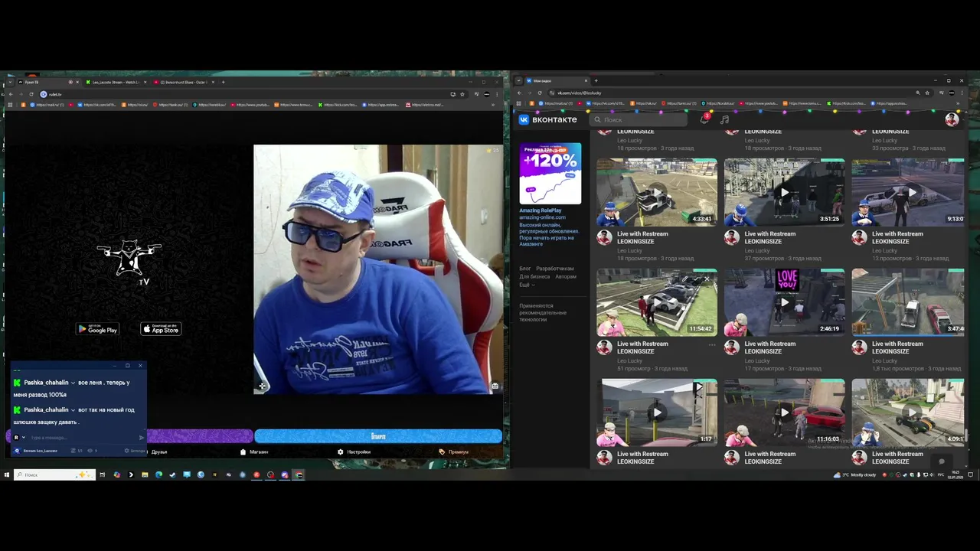The height and width of the screenshot is (551, 980).
Task: Open Chrome menu in rulet.tv window
Action: pyautogui.click(x=498, y=94)
